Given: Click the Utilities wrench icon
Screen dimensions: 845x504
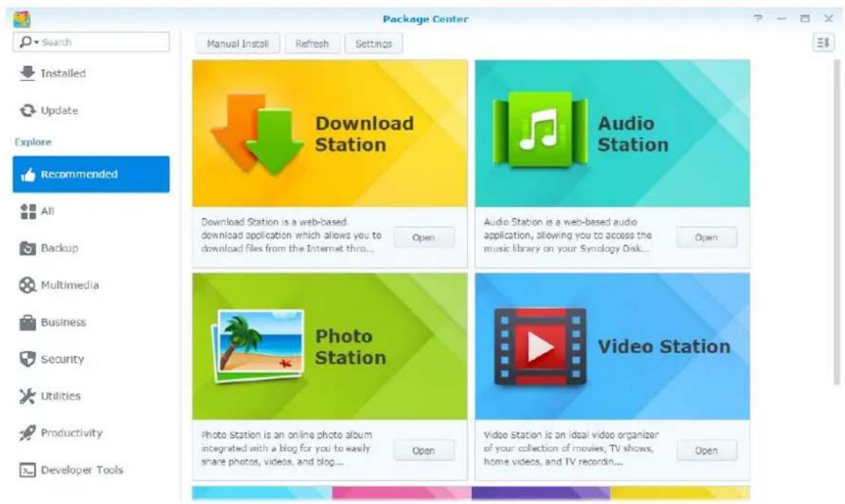Looking at the screenshot, I should pyautogui.click(x=28, y=396).
